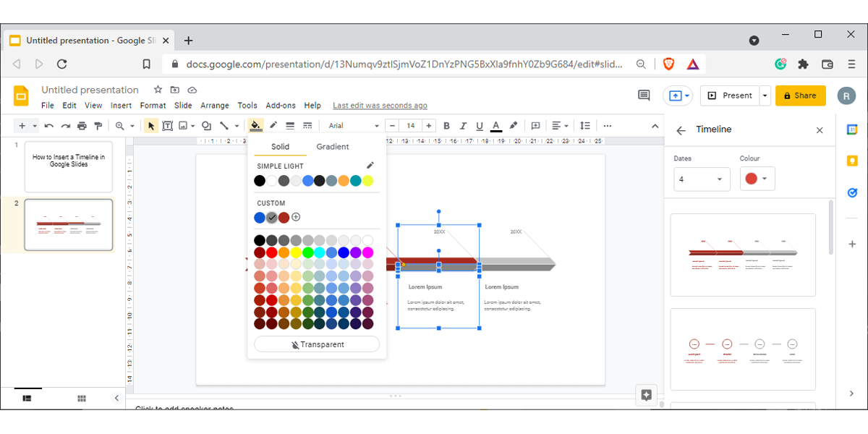Open the File menu
868x434 pixels.
(x=48, y=106)
